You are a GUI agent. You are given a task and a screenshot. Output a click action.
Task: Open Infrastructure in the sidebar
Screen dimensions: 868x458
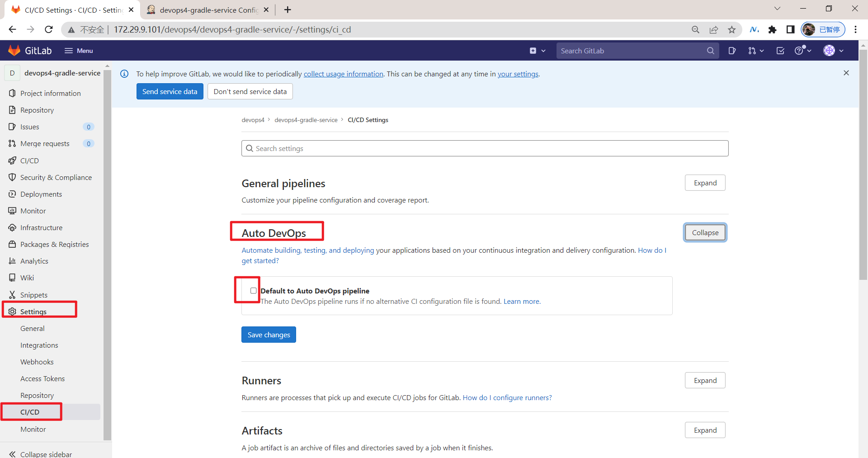click(41, 227)
